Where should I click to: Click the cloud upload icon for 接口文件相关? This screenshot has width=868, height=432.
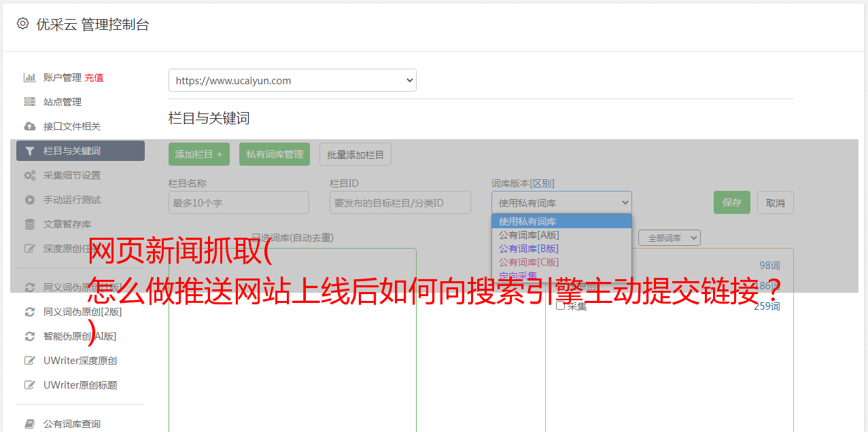[x=30, y=126]
